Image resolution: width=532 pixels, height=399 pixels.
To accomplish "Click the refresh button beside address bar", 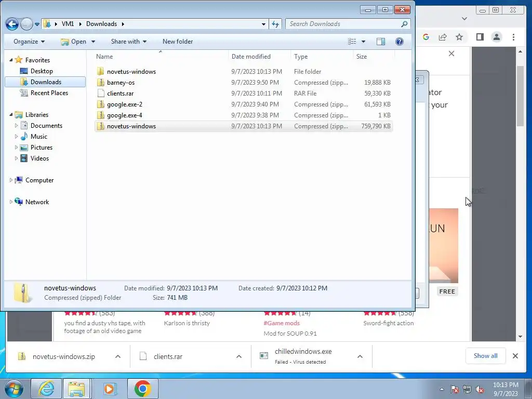I will (x=275, y=24).
